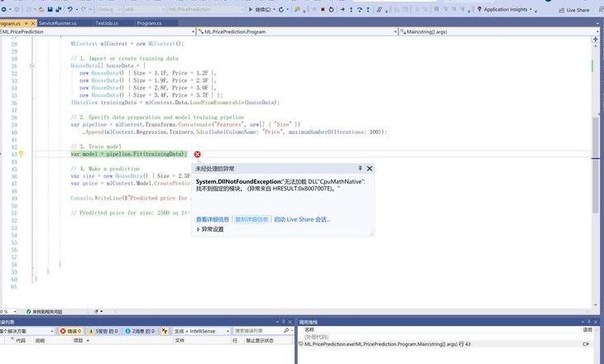
Task: Click the Save file icon in toolbar
Action: pyautogui.click(x=50, y=9)
